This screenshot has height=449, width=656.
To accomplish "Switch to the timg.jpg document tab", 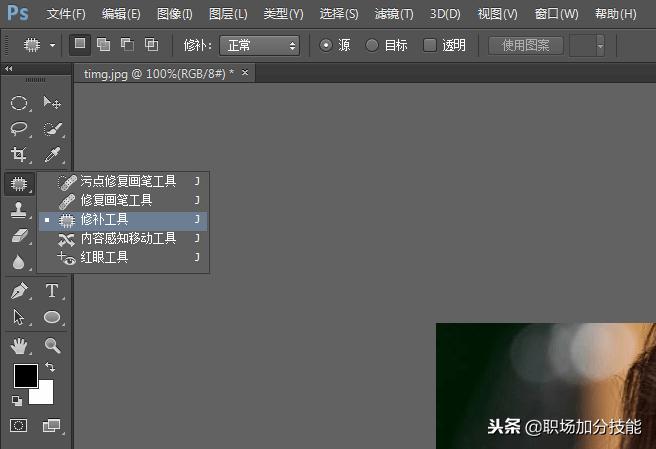I will tap(159, 74).
